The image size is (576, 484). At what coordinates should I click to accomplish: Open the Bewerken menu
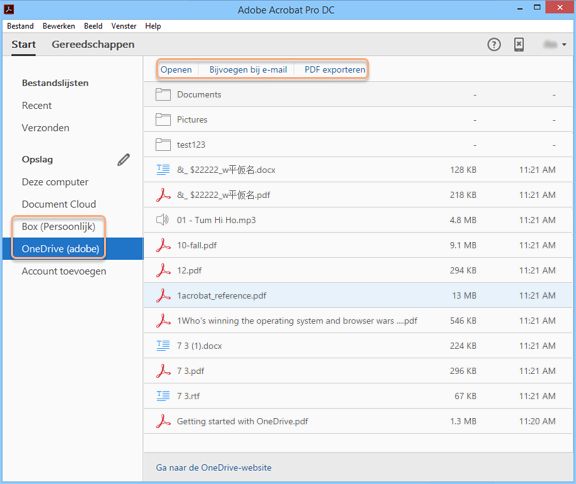coord(59,26)
